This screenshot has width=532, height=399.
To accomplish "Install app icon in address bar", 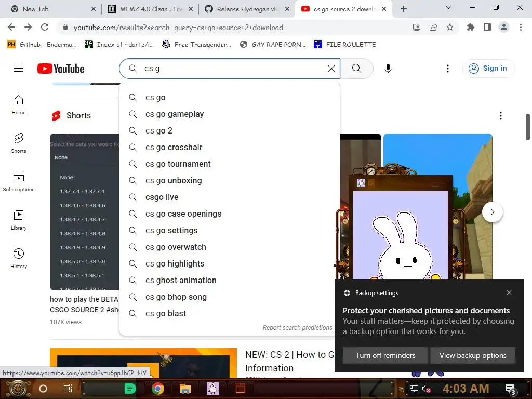I will coord(417,28).
